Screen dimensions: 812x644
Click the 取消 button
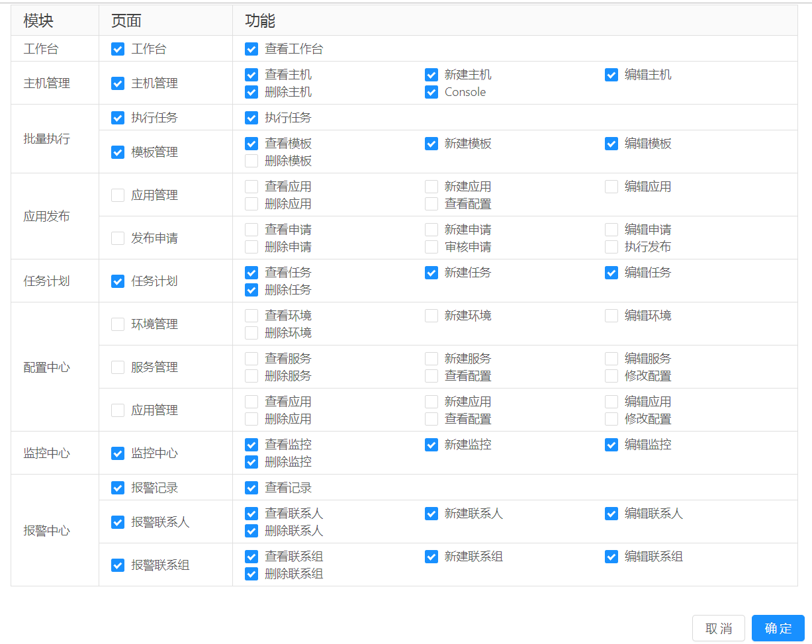[x=718, y=627]
